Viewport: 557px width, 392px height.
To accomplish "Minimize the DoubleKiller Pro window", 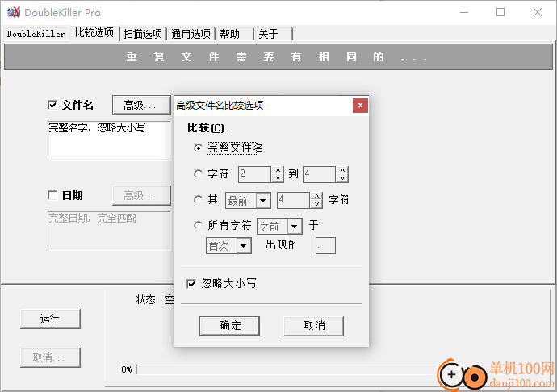I will coord(464,12).
